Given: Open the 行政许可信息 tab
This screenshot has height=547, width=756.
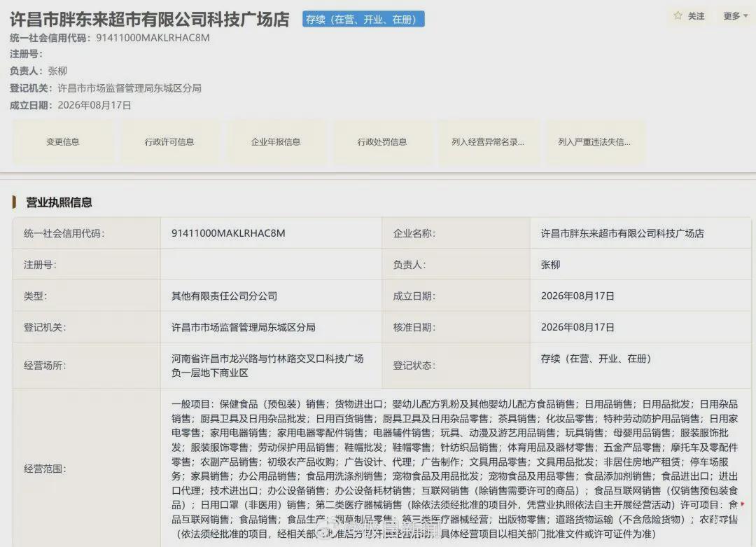Looking at the screenshot, I should pyautogui.click(x=169, y=141).
